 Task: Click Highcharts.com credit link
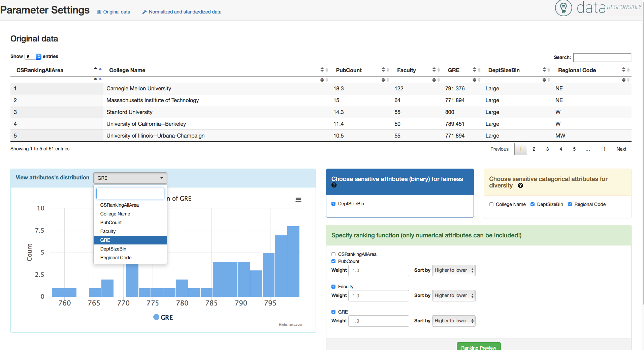tap(290, 325)
